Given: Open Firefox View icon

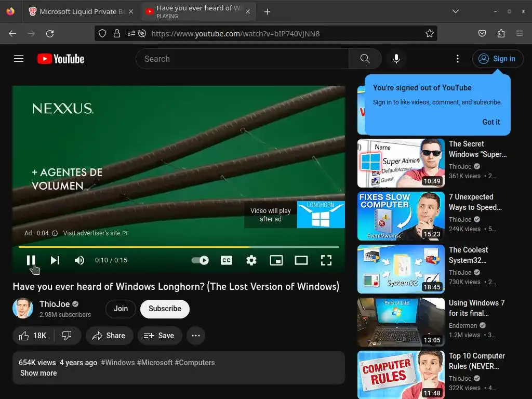Looking at the screenshot, I should [10, 11].
